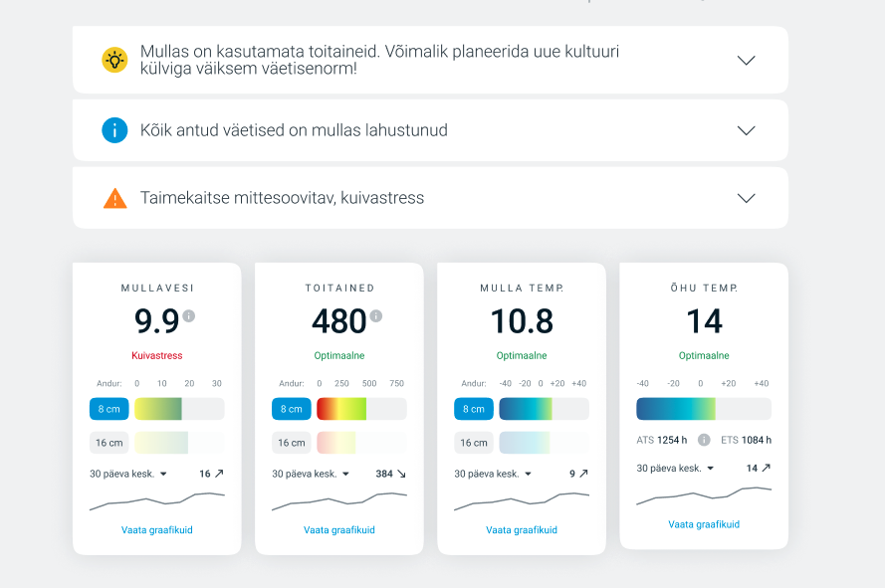Expand the unused nutrients notification
The image size is (885, 588).
(x=746, y=61)
